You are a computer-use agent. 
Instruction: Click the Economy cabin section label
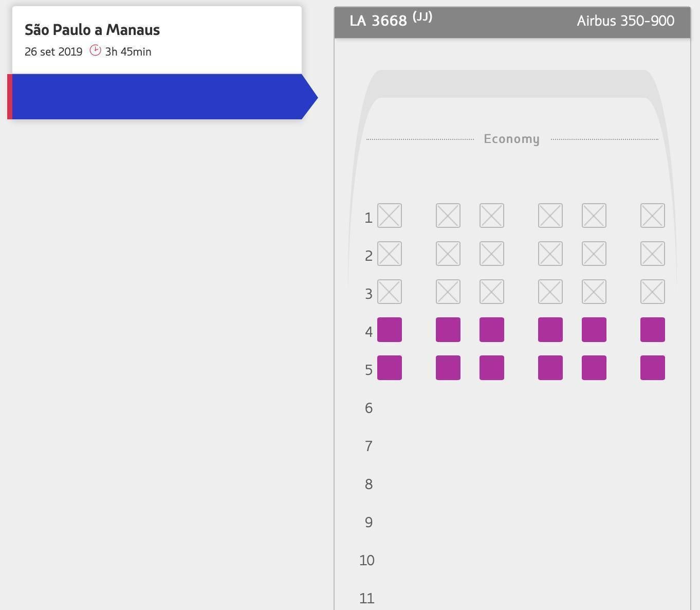click(x=512, y=139)
